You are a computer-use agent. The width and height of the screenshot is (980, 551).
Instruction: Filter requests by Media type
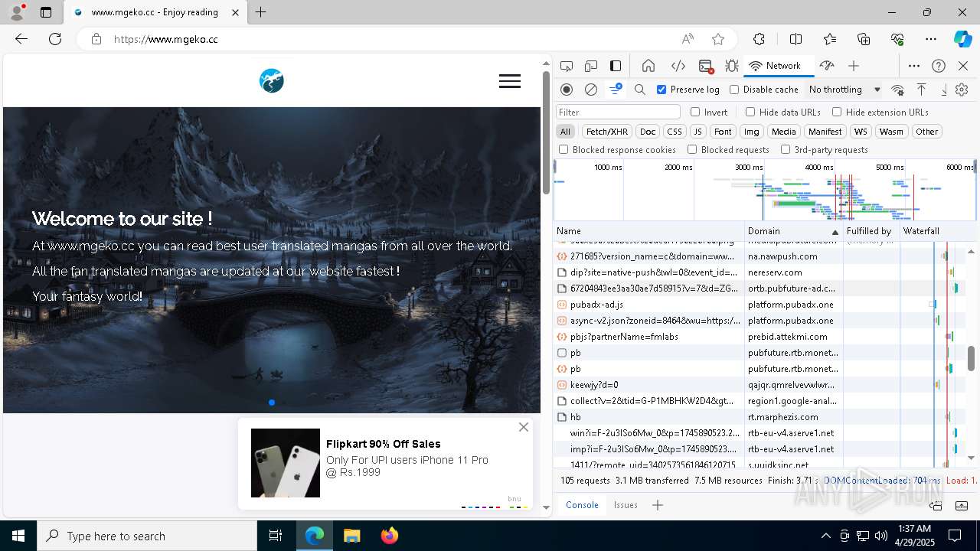click(x=783, y=132)
